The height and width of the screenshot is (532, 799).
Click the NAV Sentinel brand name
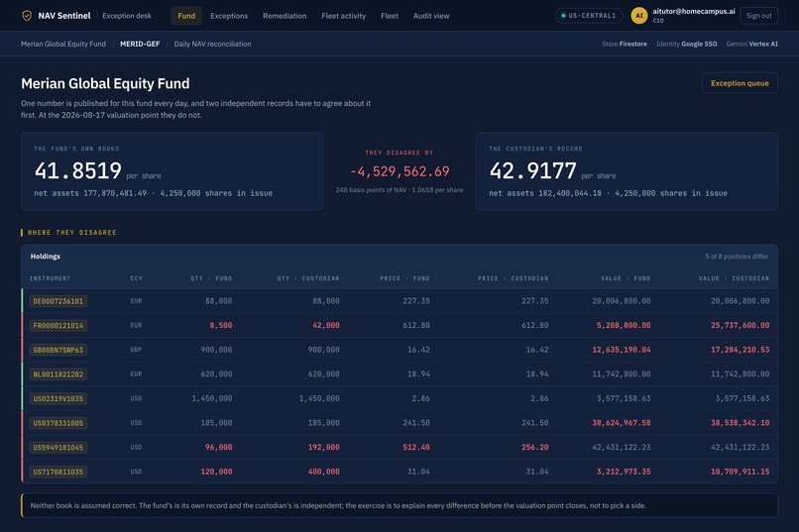pyautogui.click(x=64, y=16)
